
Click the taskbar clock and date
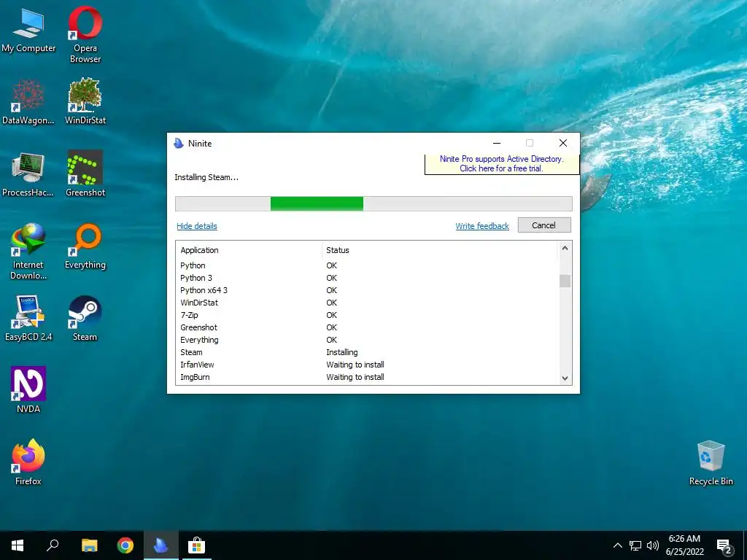point(684,545)
